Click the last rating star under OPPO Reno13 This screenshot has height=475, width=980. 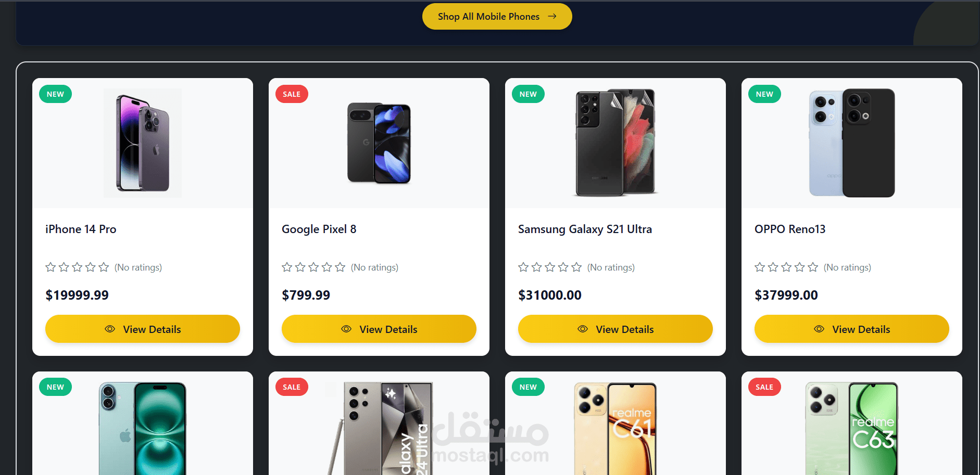click(813, 267)
